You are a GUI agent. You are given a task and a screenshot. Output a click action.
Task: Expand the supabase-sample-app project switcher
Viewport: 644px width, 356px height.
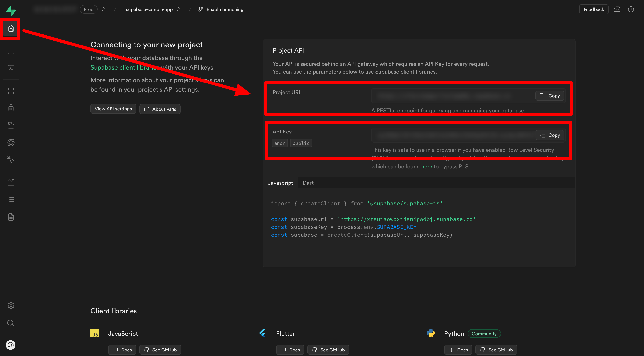178,9
